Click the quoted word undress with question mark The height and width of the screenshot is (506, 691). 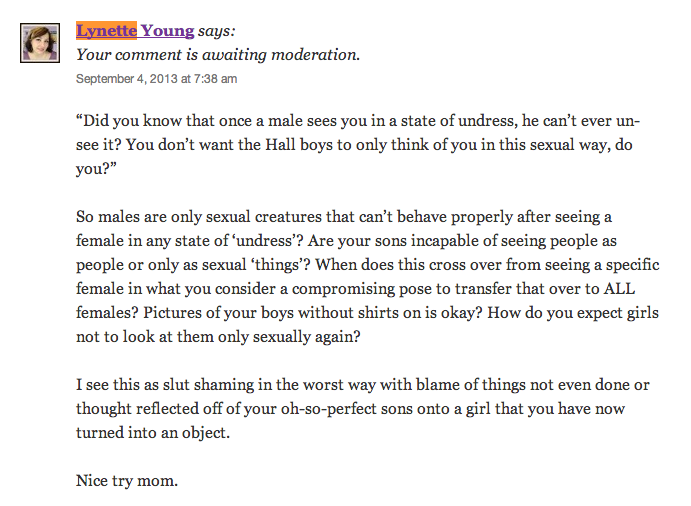point(268,241)
